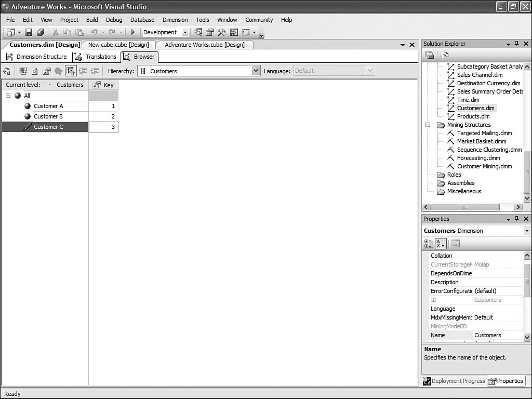Click the Solution Explorer horizontal scrollbar thumb
Screen dimensions: 532x399
[465, 207]
